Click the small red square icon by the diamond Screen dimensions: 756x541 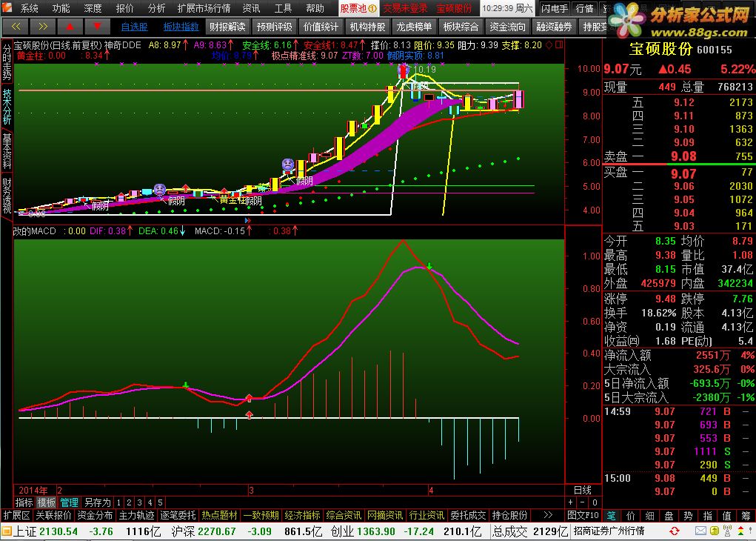(x=559, y=44)
